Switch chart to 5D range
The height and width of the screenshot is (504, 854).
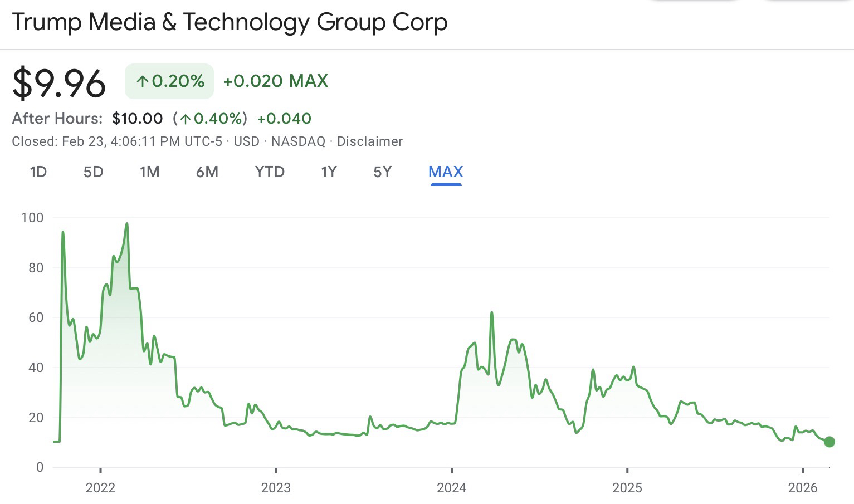(94, 172)
